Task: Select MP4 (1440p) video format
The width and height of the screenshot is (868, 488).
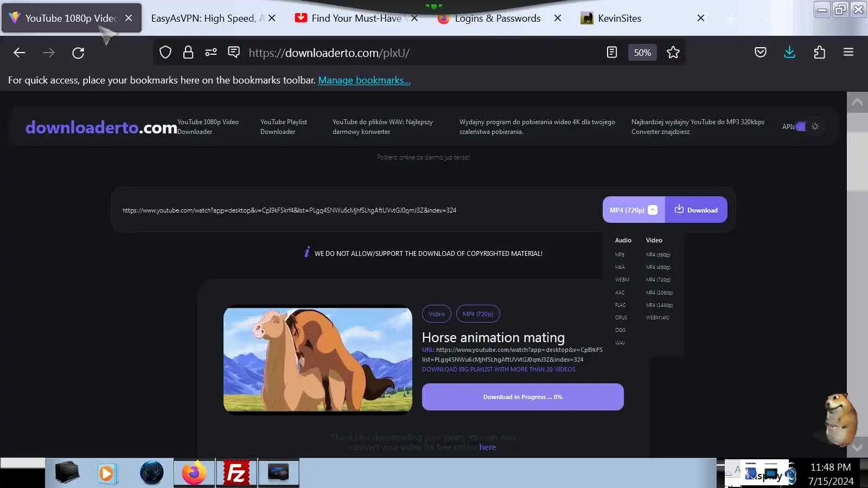Action: [660, 305]
